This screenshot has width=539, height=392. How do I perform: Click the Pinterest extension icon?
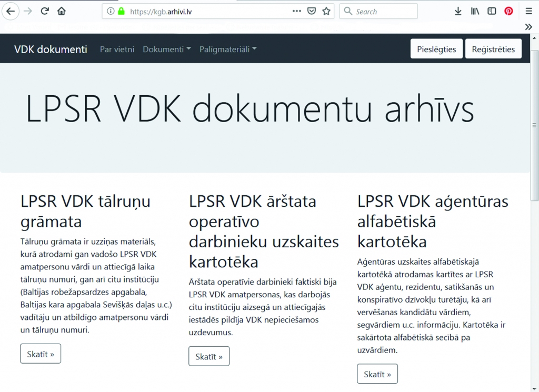coord(508,12)
